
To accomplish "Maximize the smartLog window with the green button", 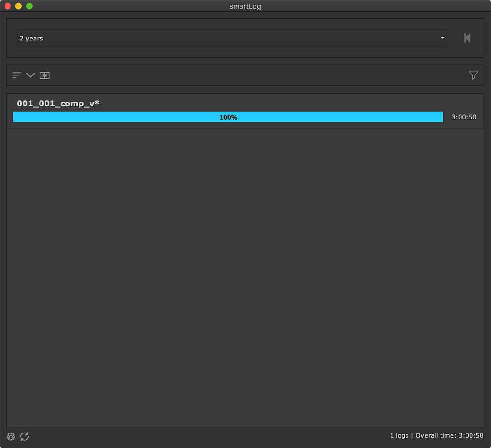I will tap(30, 6).
